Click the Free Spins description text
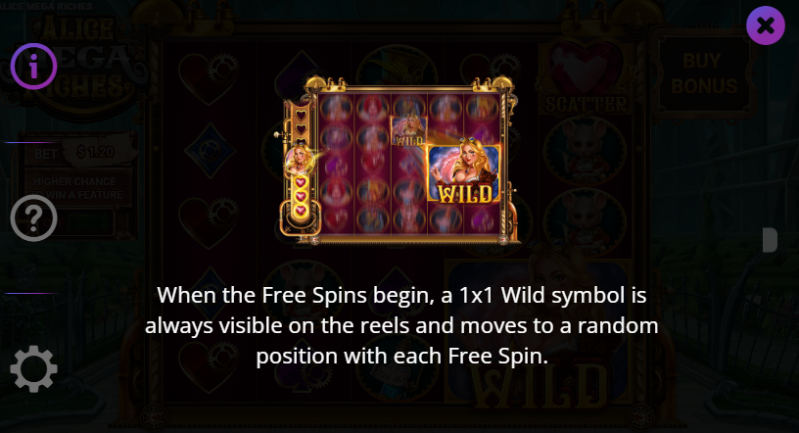Screen dimensions: 799x433 pos(401,326)
